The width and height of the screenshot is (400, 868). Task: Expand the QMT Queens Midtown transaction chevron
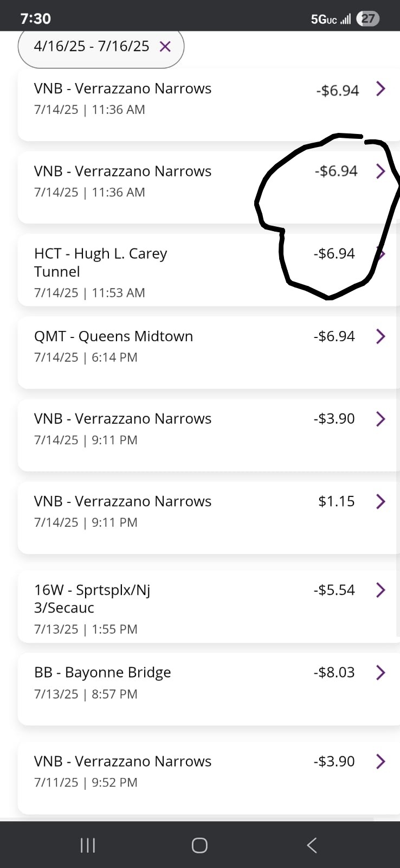[380, 336]
